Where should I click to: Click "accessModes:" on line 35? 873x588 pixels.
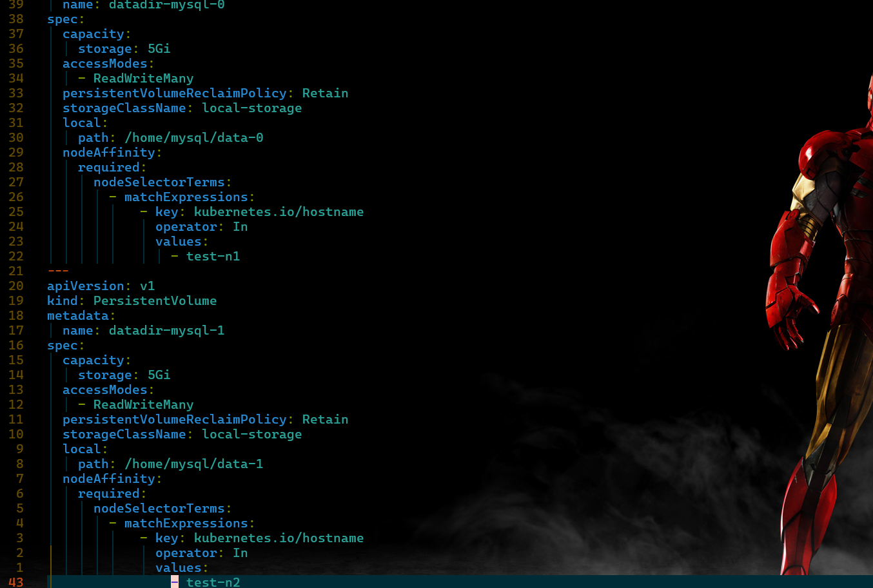tap(108, 63)
